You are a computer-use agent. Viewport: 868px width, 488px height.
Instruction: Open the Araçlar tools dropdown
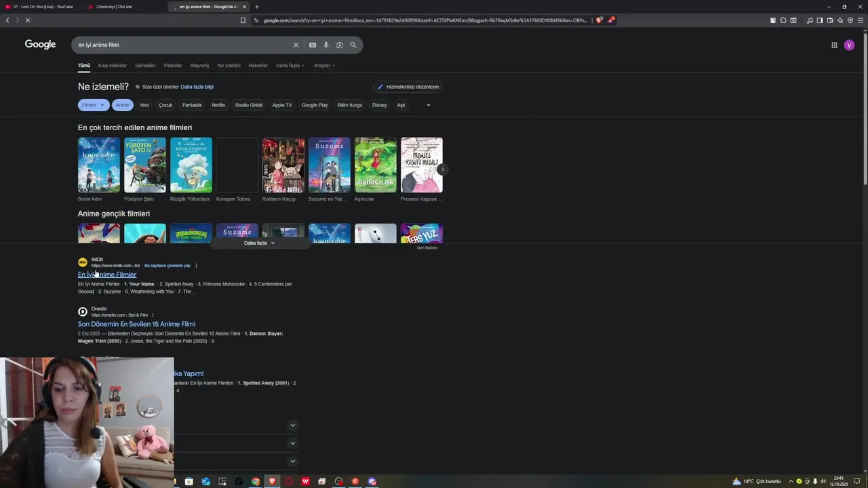tap(324, 66)
